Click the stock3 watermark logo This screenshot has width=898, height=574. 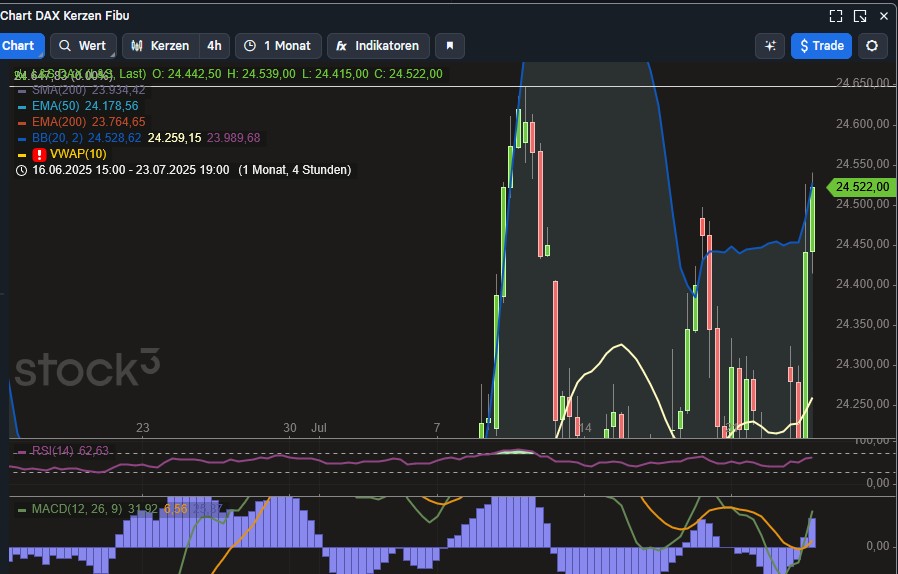click(x=87, y=369)
